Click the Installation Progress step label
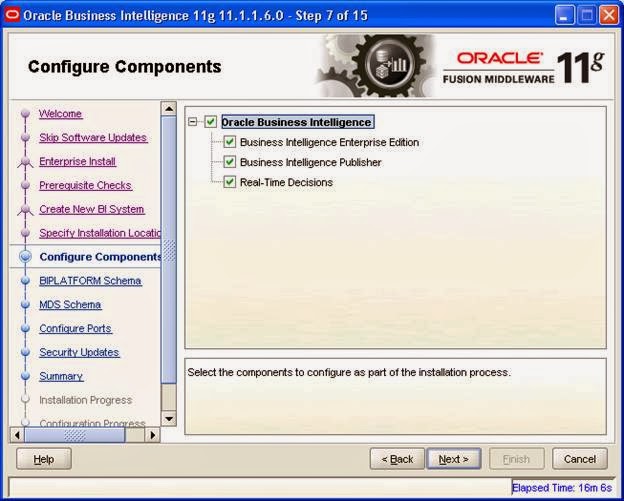This screenshot has height=501, width=624. 86,400
